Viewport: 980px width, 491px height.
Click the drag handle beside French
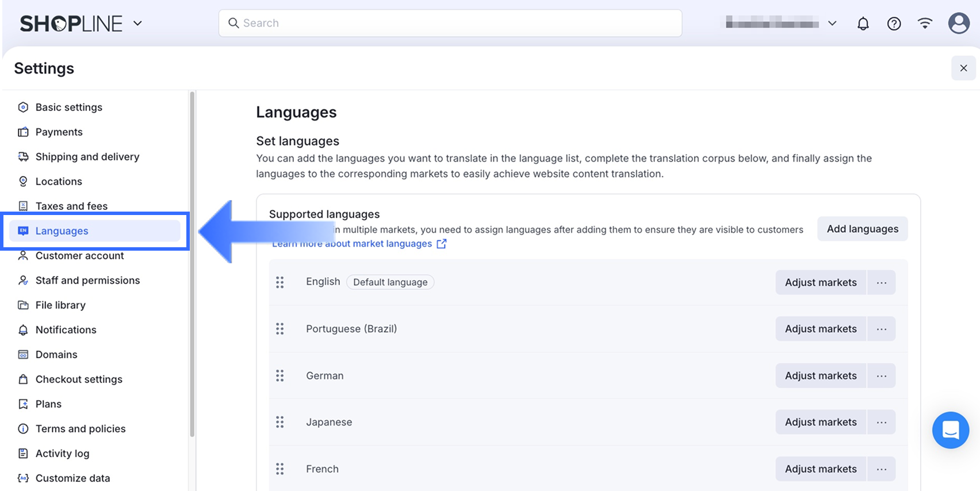tap(280, 469)
